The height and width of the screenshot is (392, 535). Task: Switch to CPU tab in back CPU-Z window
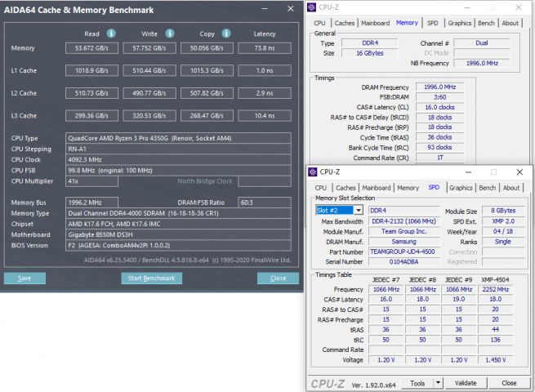pos(319,23)
